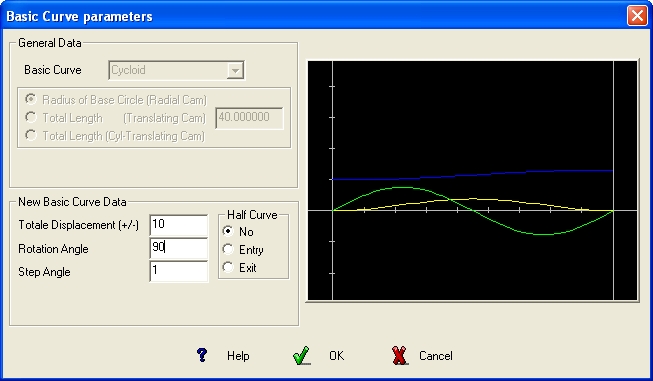Screen dimensions: 653x381
Task: Confirm with the OK button label
Action: point(336,356)
